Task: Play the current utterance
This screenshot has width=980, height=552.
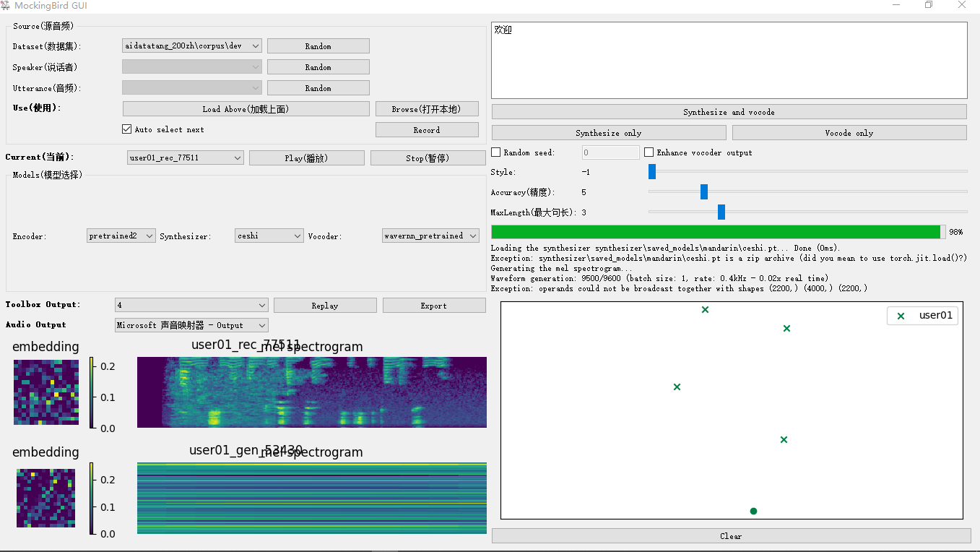Action: [x=307, y=158]
